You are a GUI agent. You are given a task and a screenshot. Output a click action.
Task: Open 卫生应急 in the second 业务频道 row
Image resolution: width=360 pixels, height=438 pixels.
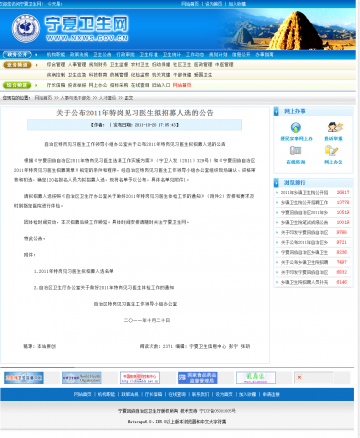click(77, 75)
